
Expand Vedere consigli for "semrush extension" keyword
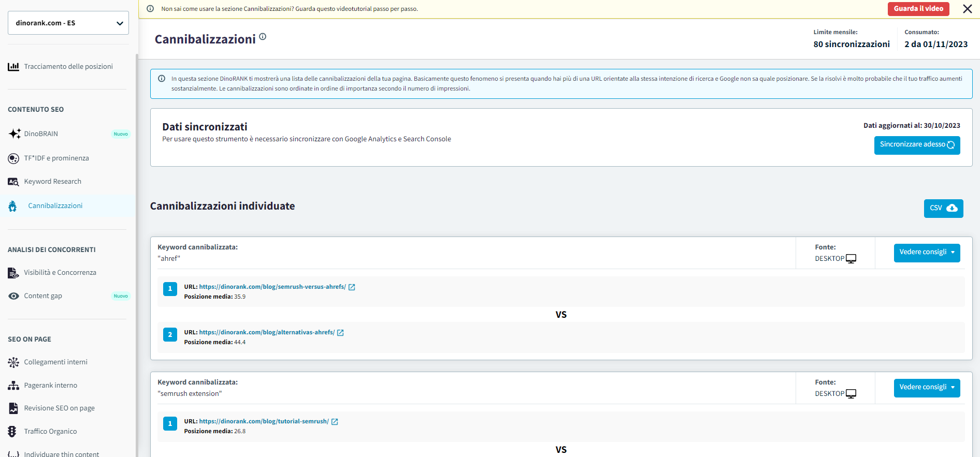(927, 388)
